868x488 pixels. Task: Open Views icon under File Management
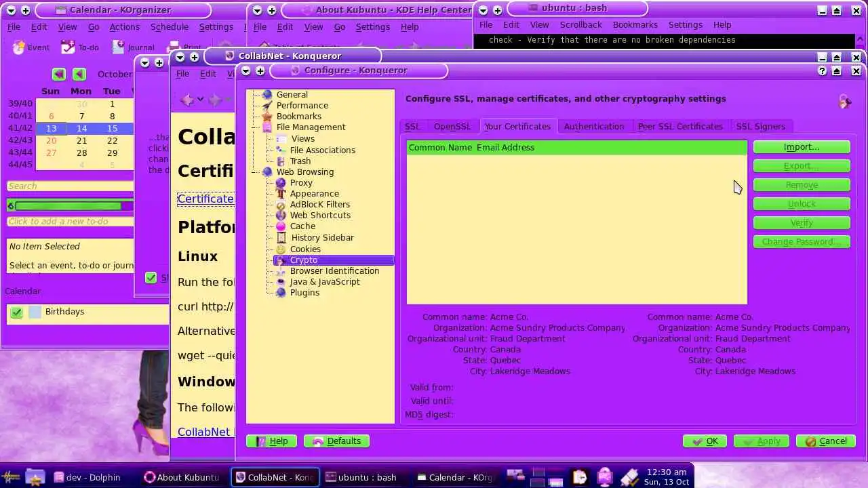281,138
